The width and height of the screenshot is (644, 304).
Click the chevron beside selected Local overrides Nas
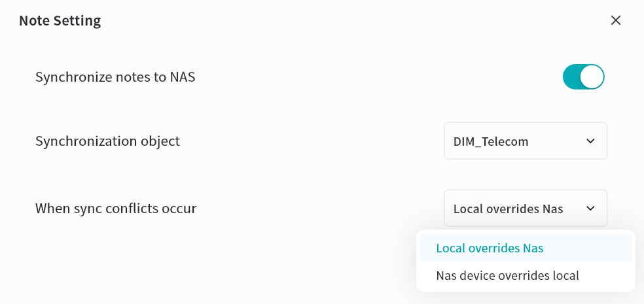coord(590,209)
